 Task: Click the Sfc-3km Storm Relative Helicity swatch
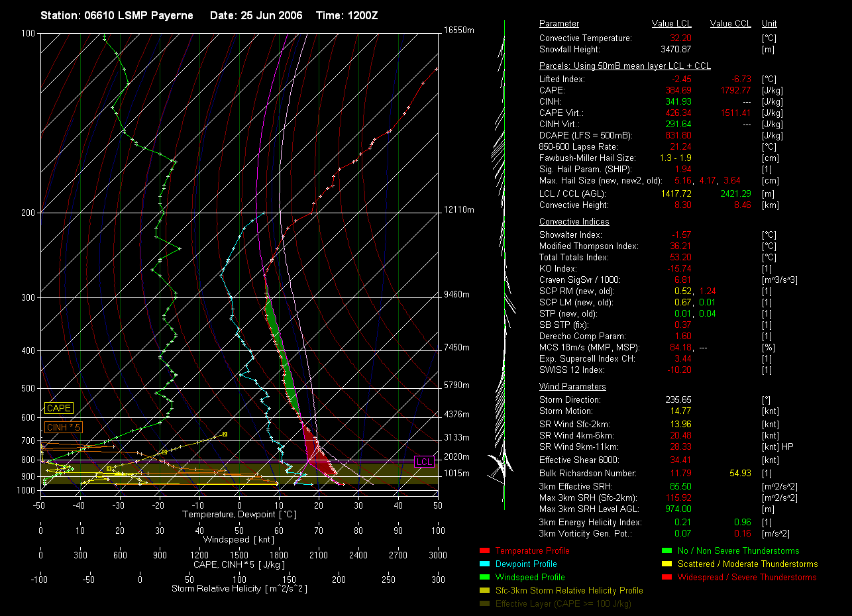pos(483,591)
